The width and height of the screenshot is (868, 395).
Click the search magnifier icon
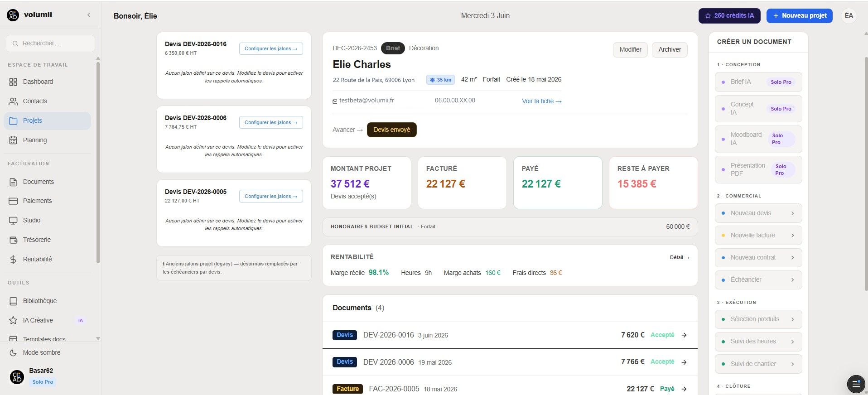click(15, 43)
